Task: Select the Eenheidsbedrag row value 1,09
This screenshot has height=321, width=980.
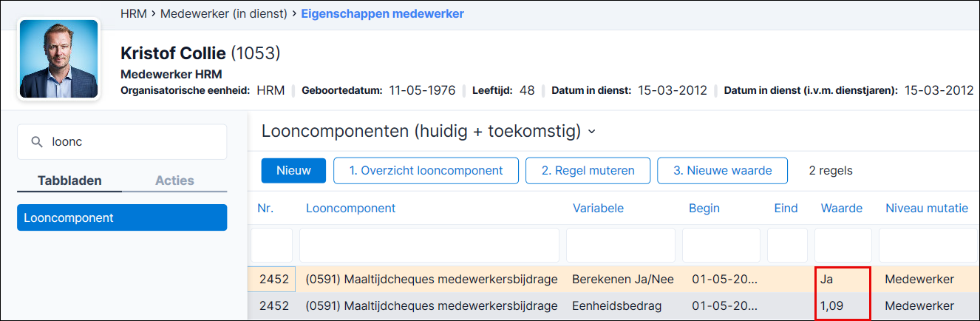Action: pos(832,305)
